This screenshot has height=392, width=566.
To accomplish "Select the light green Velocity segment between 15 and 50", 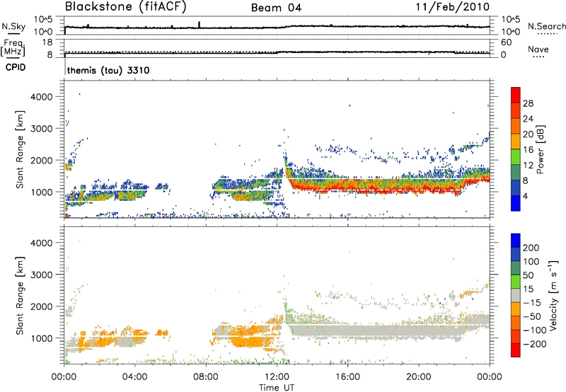I will [516, 282].
